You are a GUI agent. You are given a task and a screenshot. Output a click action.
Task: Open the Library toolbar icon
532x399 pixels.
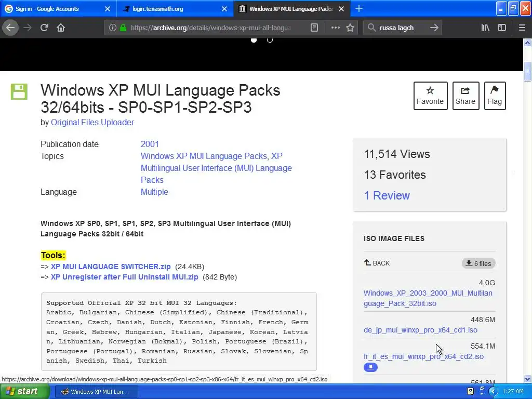[x=485, y=28]
